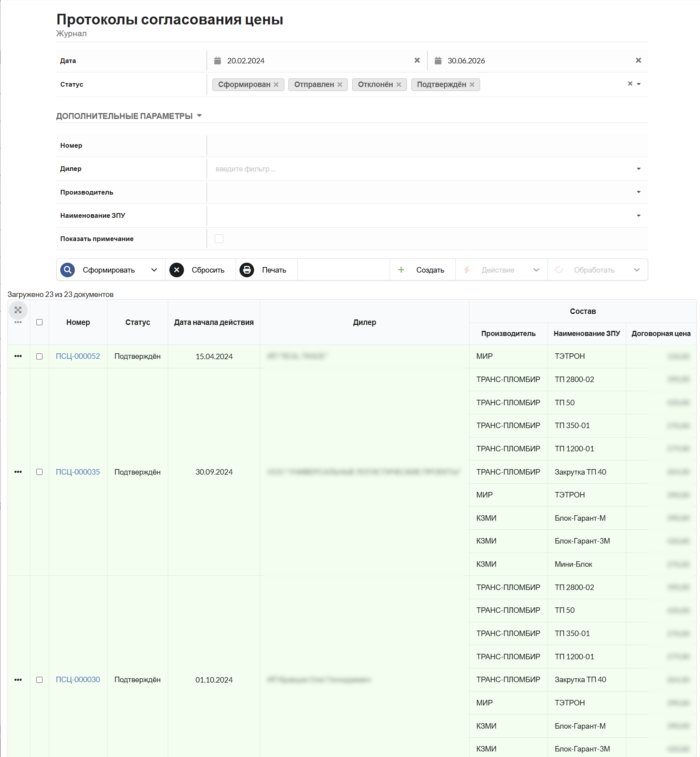
Task: Check the ПСЦ-000030 row checkbox
Action: click(39, 680)
